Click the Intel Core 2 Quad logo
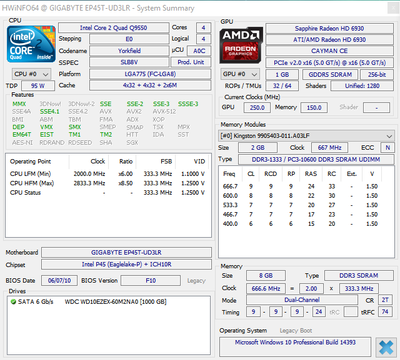 coord(31,44)
